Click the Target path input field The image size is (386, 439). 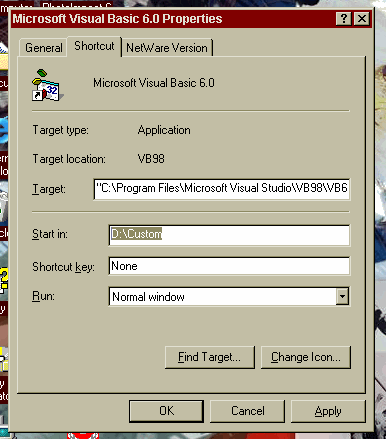[x=222, y=189]
